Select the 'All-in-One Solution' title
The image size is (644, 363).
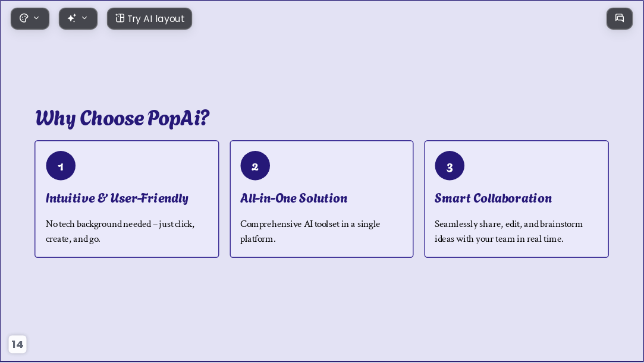[294, 198]
